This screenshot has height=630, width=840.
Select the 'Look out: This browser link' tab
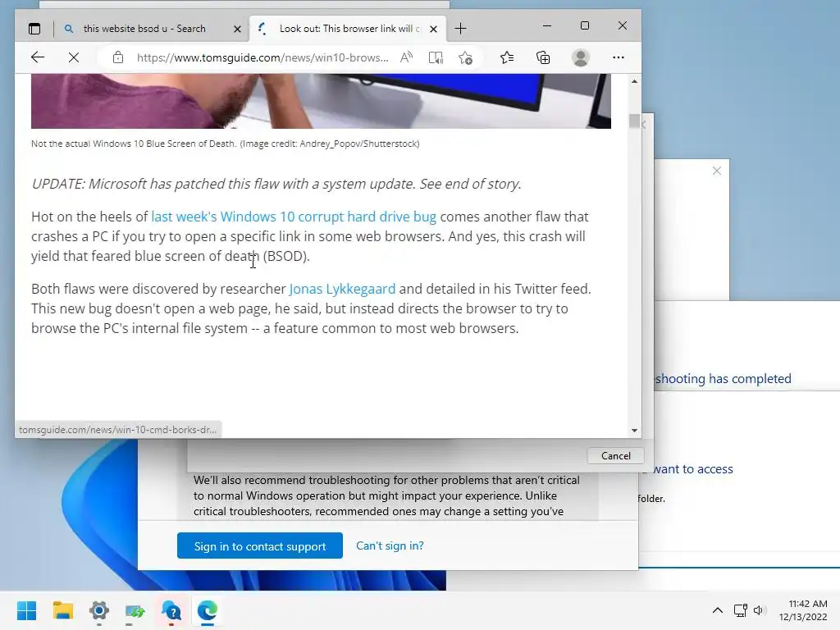pyautogui.click(x=349, y=29)
